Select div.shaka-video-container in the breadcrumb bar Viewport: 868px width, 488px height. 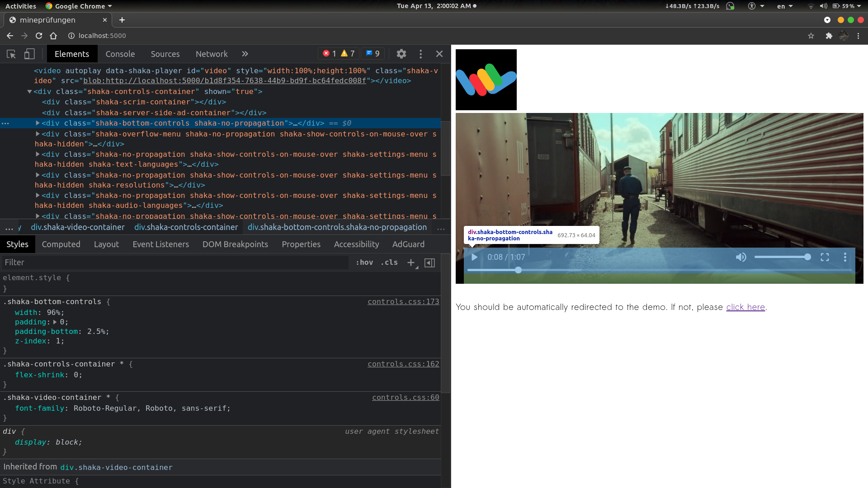78,227
